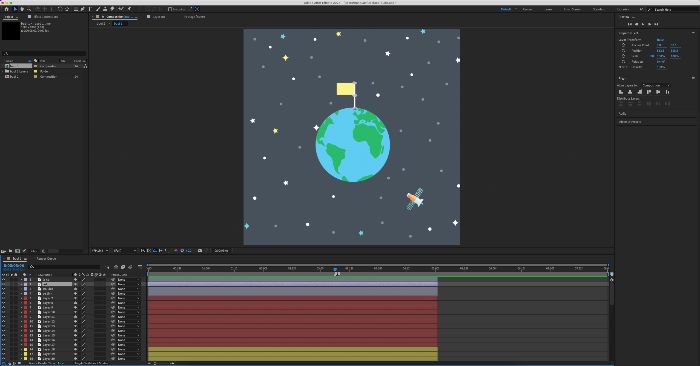
Task: Click the align top icon
Action: (x=649, y=92)
